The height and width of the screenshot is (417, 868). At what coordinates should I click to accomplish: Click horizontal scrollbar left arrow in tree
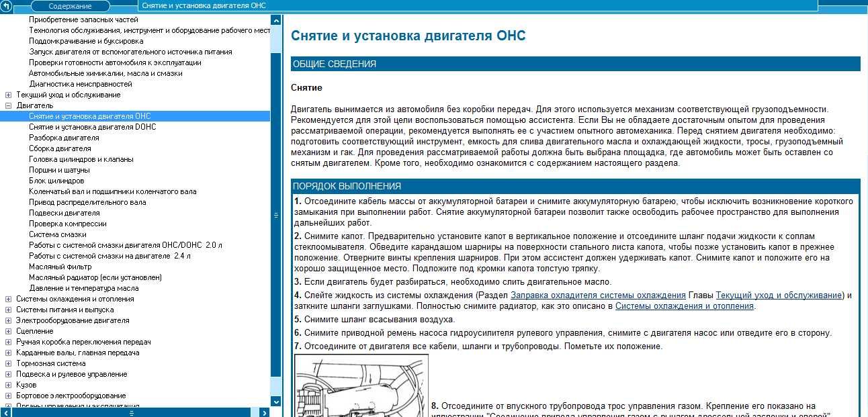(x=5, y=412)
